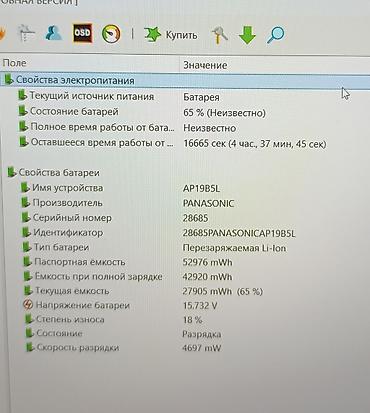Click the icon beside Текущий источник питания

click(x=23, y=95)
